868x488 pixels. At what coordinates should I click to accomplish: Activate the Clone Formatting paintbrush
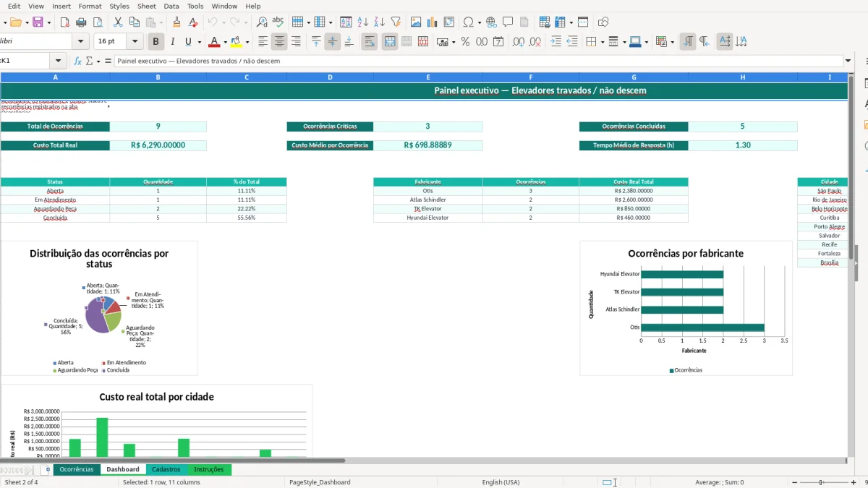point(176,22)
